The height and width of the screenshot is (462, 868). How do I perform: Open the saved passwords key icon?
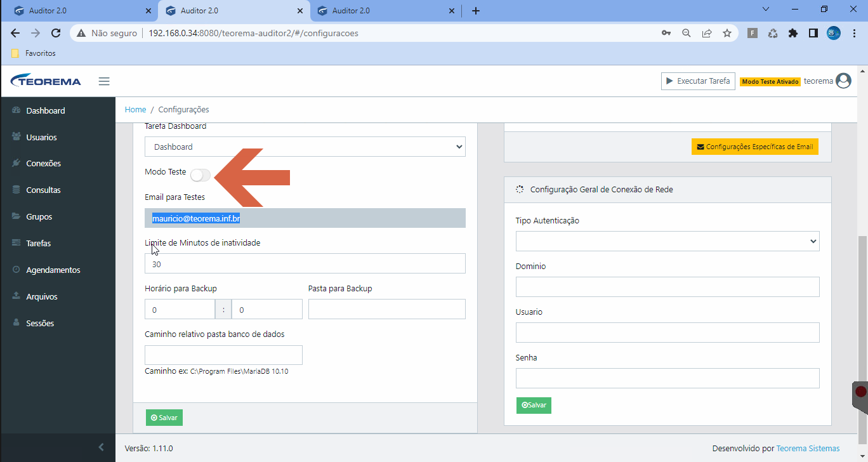pos(666,33)
